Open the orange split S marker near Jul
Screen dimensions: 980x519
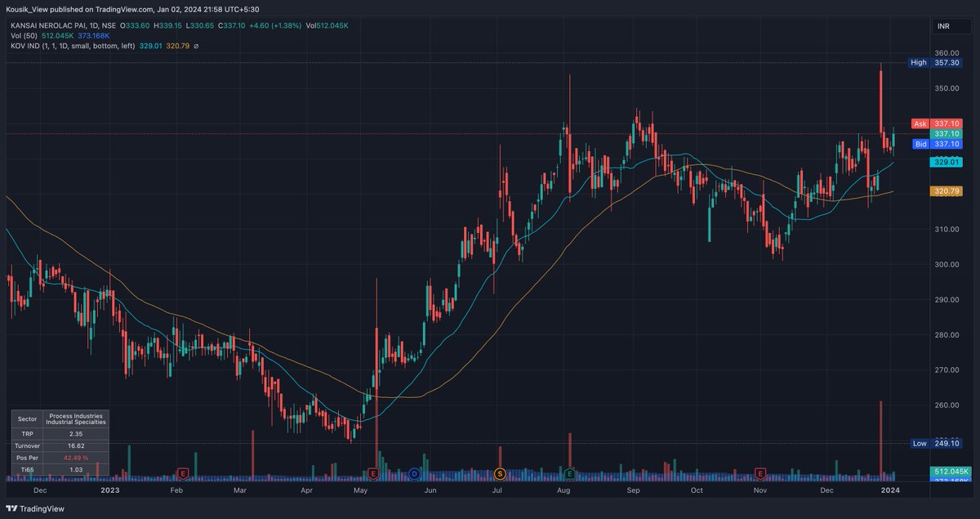(500, 473)
